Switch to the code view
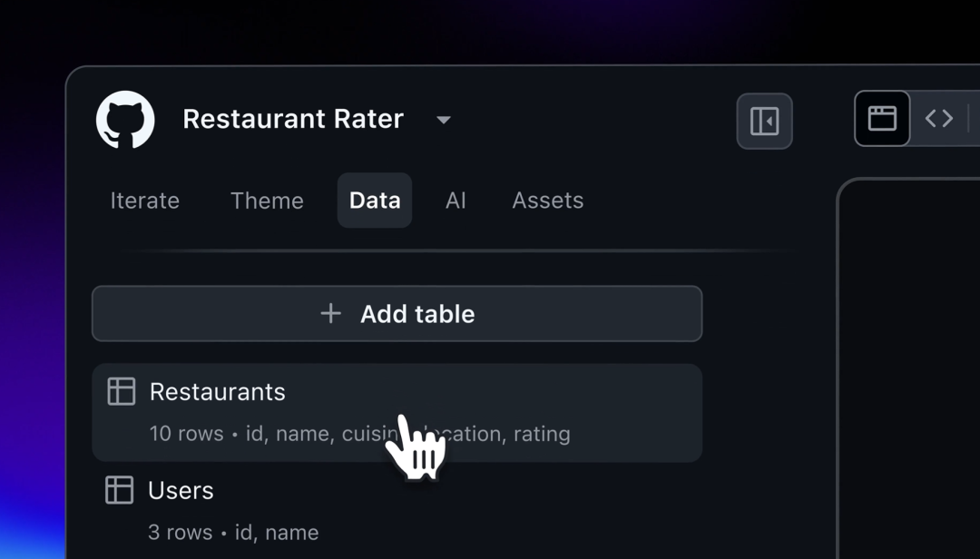 tap(938, 119)
